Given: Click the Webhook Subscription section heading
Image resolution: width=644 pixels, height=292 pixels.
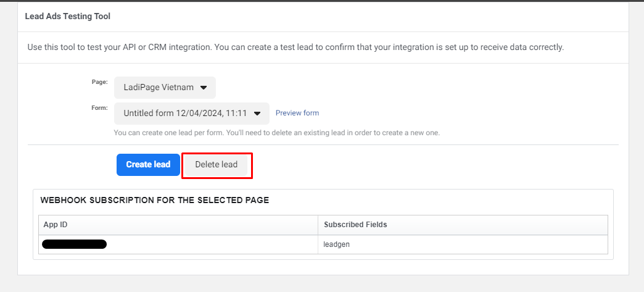Looking at the screenshot, I should tap(154, 200).
